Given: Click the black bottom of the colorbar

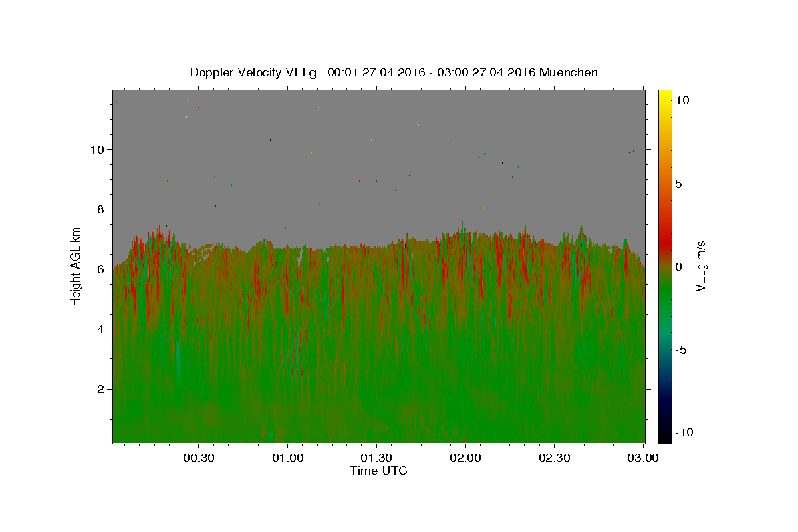Looking at the screenshot, I should click(665, 438).
